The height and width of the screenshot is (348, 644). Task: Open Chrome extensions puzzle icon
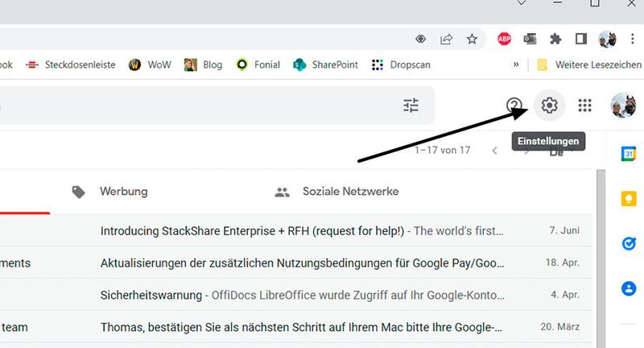pyautogui.click(x=555, y=39)
